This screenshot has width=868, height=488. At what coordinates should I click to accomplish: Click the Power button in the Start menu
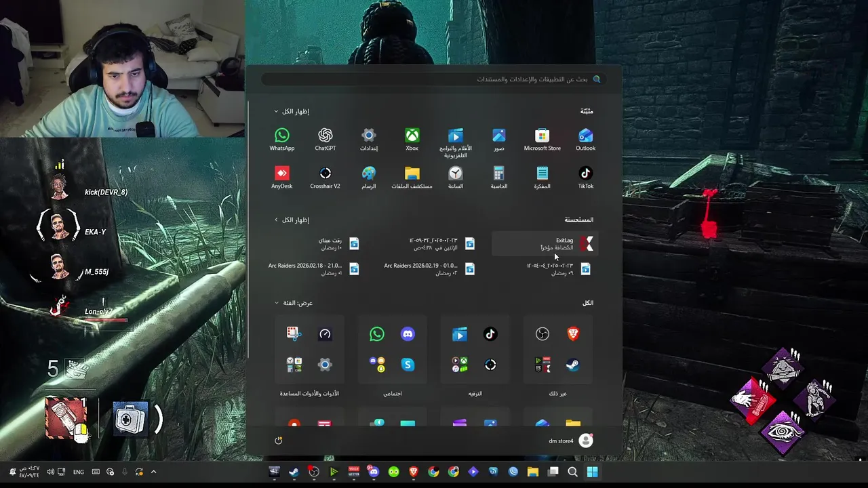point(278,441)
